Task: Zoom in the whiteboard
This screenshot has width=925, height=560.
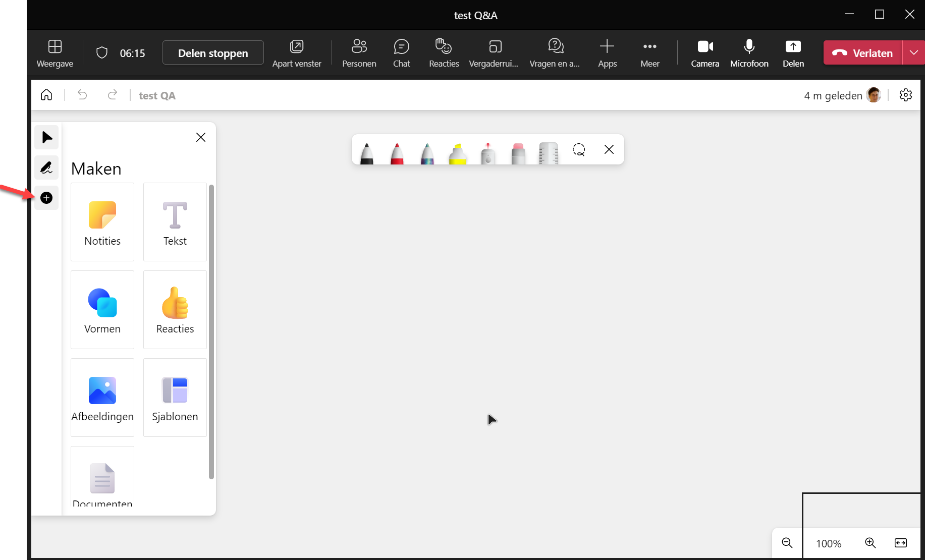Action: pos(870,543)
